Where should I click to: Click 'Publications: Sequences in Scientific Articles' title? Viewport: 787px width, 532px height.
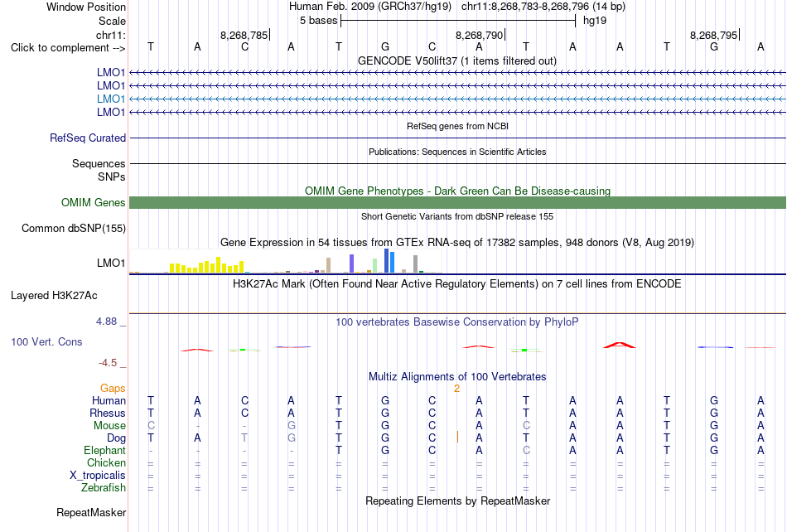tap(457, 152)
